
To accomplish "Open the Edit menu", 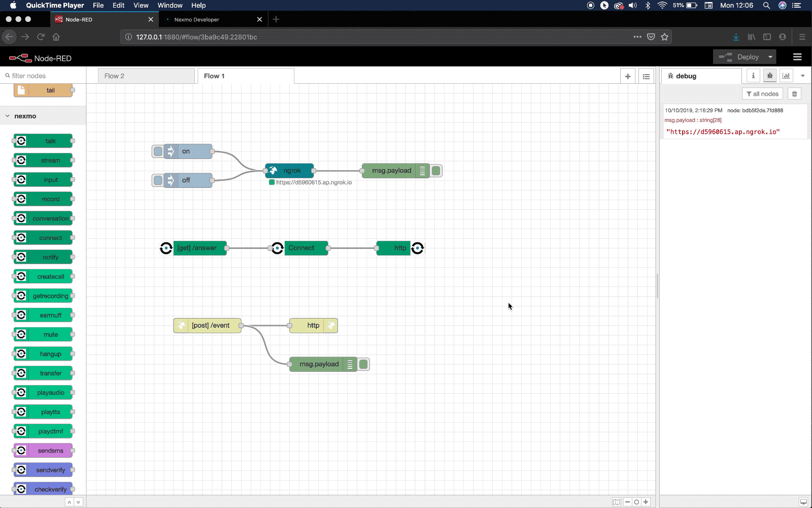I will point(119,5).
